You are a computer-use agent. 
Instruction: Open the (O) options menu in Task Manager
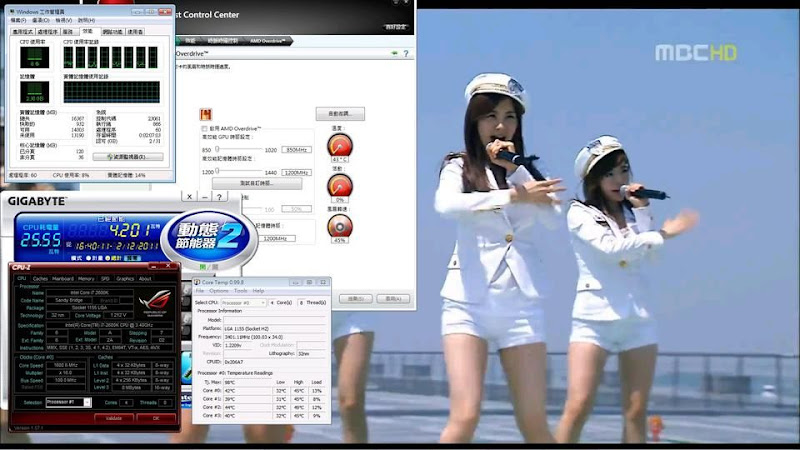41,20
